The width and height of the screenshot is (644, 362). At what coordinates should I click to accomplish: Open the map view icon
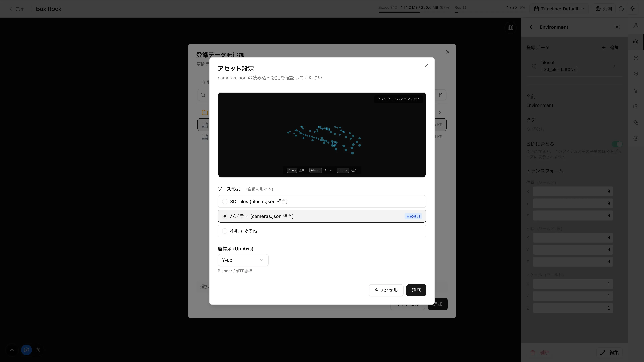point(511,28)
